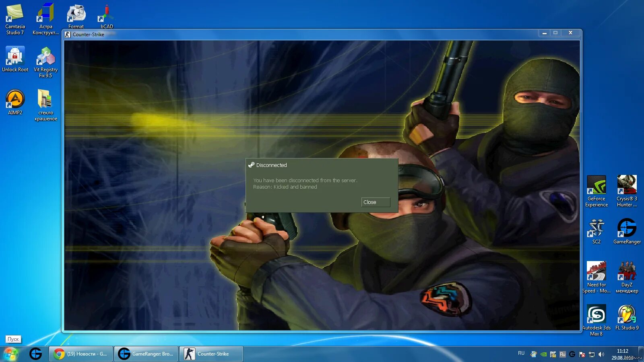Select Autodesk 3ds Max 8 icon
The image size is (644, 362).
pos(597,321)
